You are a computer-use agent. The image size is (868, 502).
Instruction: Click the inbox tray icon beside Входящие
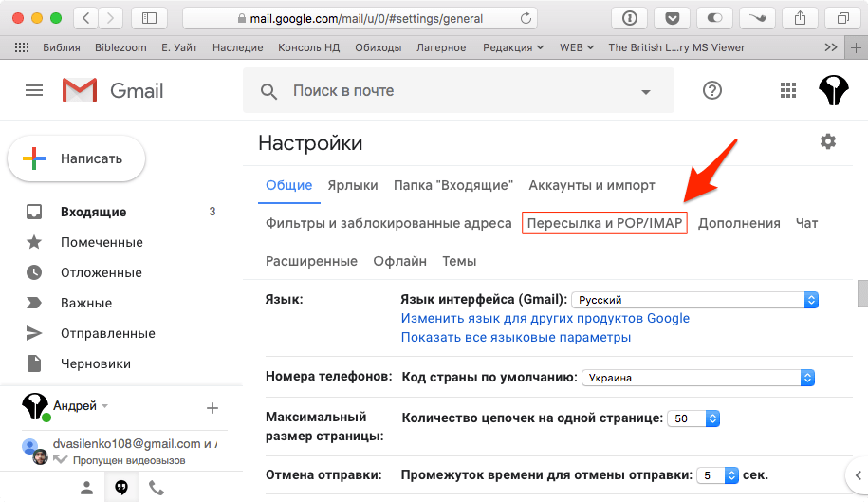click(x=34, y=212)
